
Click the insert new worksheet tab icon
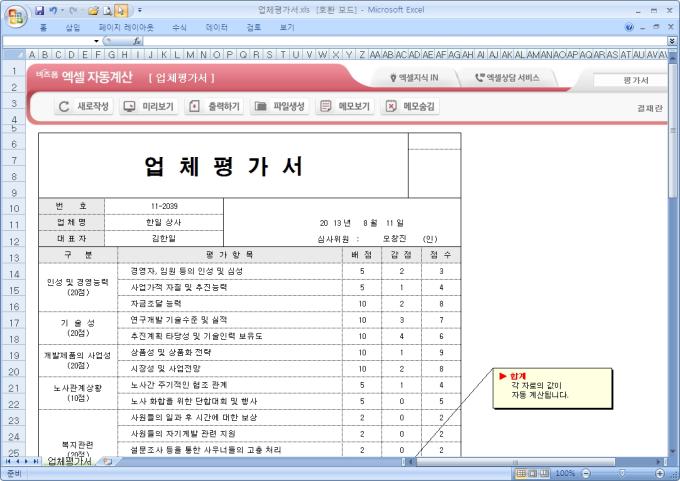[x=107, y=461]
